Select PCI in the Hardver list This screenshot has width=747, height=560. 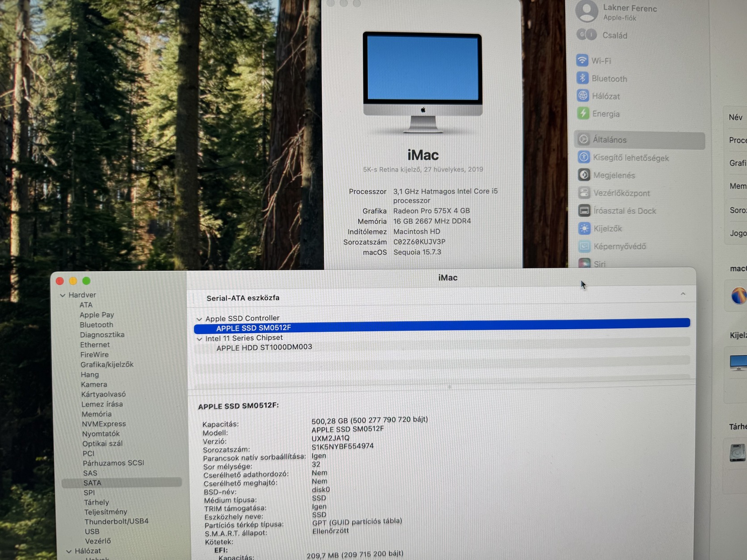pos(88,453)
